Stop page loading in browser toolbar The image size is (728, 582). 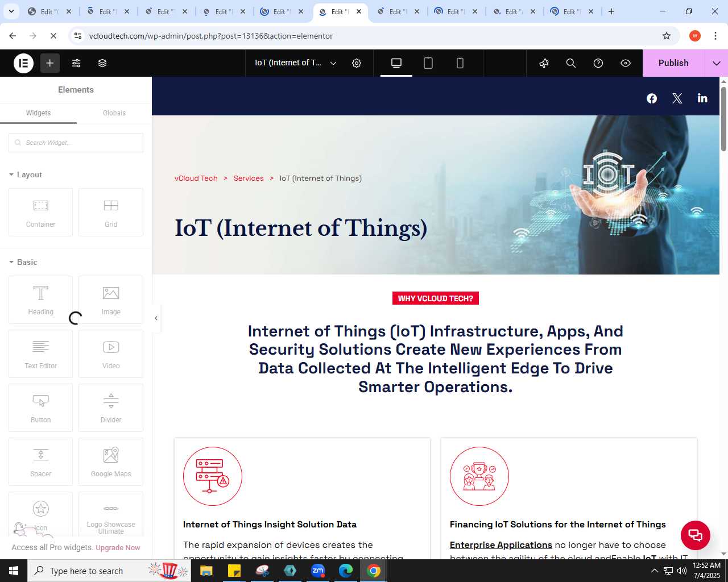pos(53,36)
